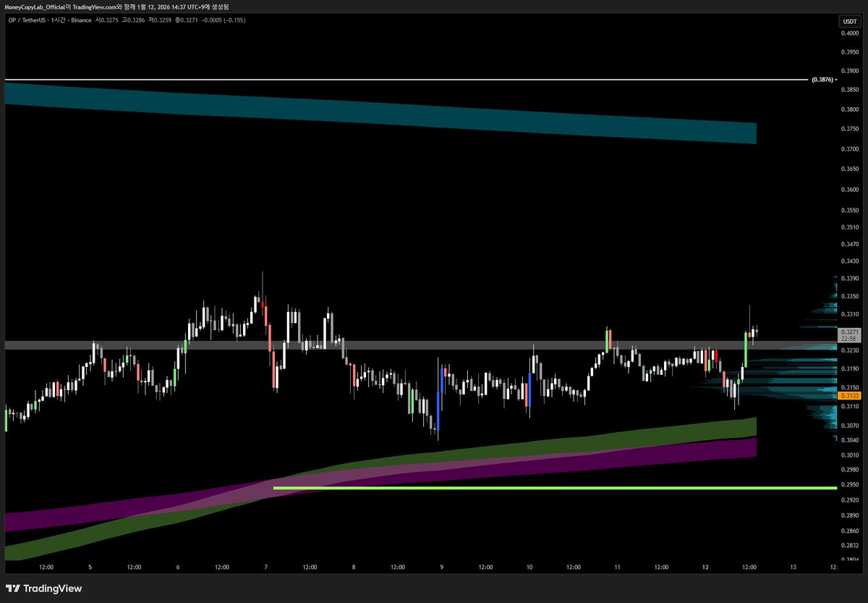868x603 pixels.
Task: Click the 0.3470 price axis label
Action: 849,245
